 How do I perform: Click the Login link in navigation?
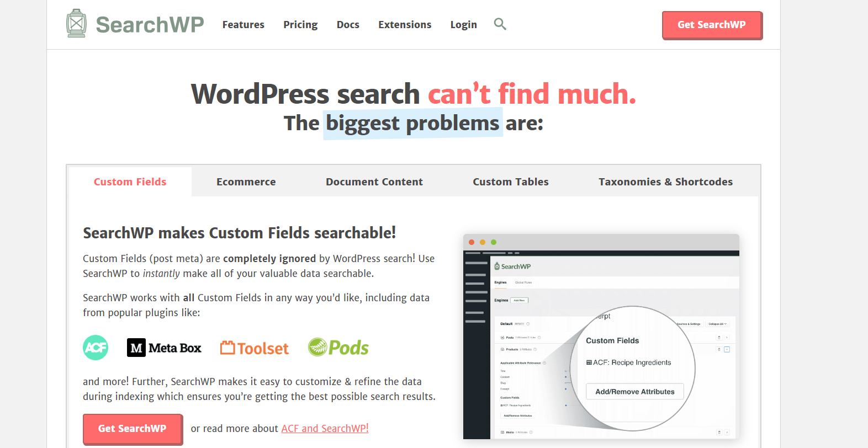(x=463, y=25)
